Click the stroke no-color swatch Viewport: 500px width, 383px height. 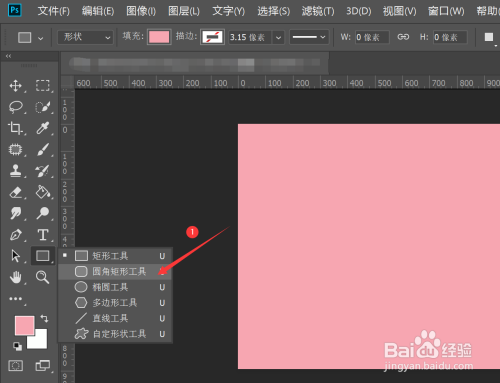(x=212, y=37)
